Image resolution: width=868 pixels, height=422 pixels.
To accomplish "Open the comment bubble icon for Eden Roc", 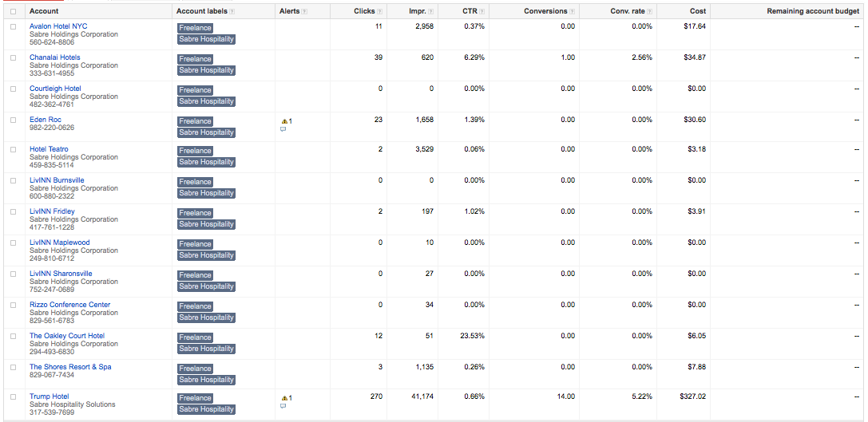I will pos(283,129).
